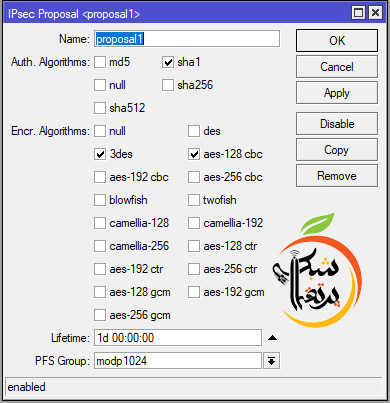Screen dimensions: 390x403
Task: Click the Lifetime input field
Action: [178, 338]
